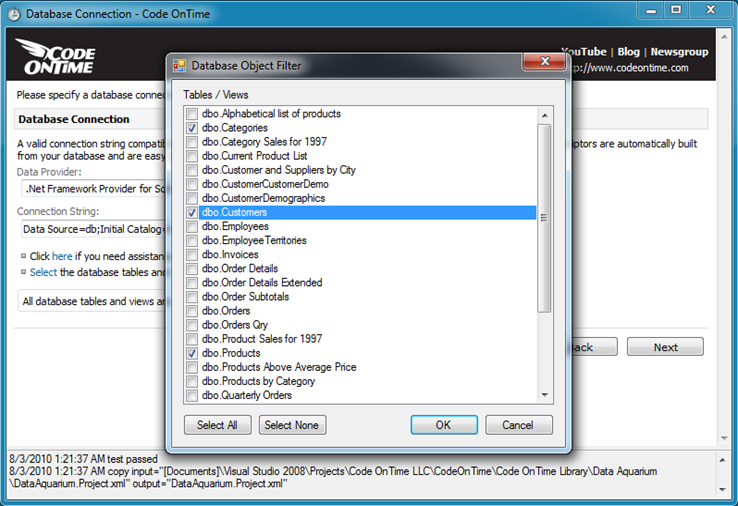The height and width of the screenshot is (506, 738).
Task: Click the main window scrollbar up arrow
Action: click(723, 36)
